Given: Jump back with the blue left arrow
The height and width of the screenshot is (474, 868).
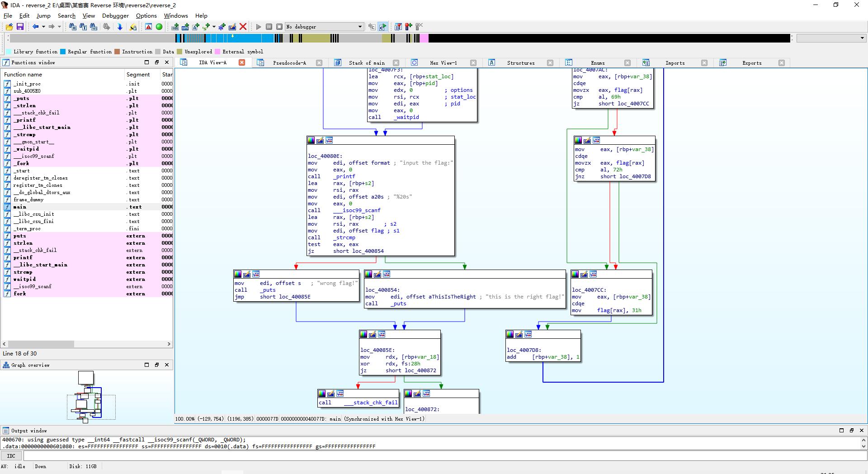Looking at the screenshot, I should [35, 27].
